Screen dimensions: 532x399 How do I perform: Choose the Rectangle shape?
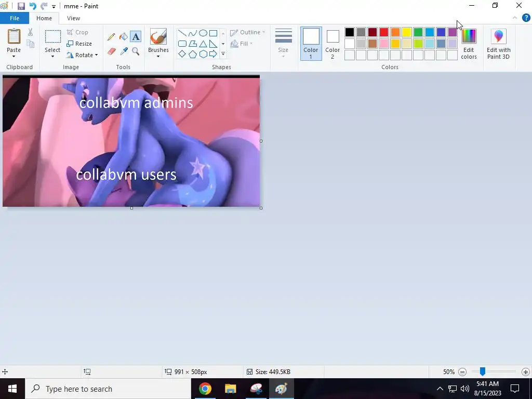pyautogui.click(x=214, y=33)
